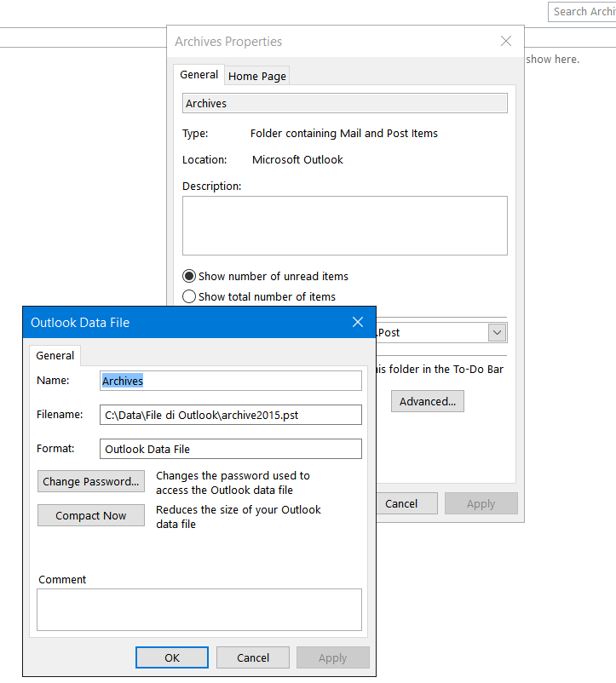Cancel the Outlook Data File dialog

253,657
